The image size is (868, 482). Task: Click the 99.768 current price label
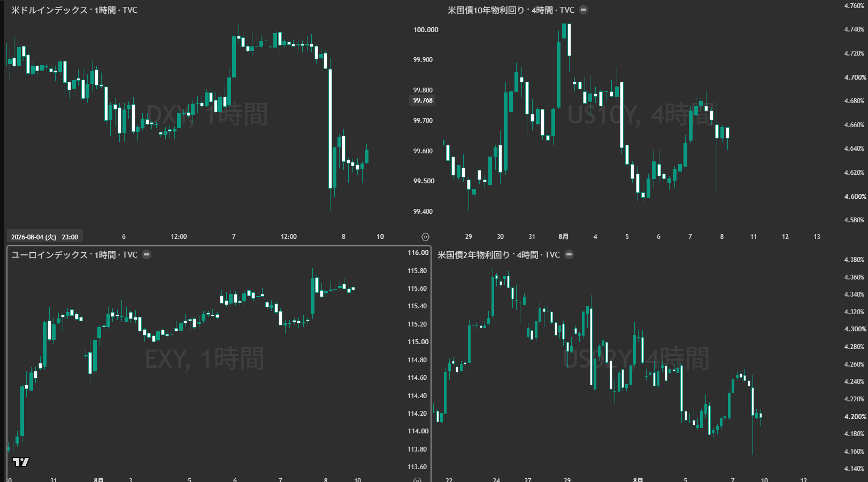point(423,100)
